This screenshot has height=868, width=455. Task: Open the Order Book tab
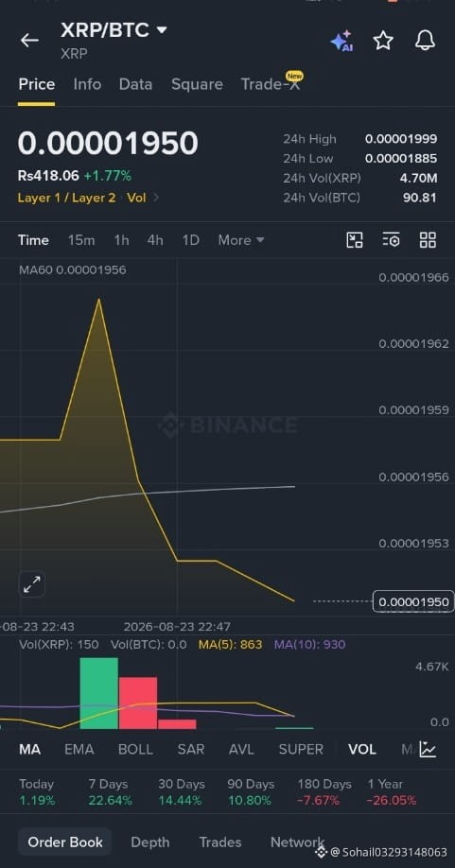tap(65, 842)
